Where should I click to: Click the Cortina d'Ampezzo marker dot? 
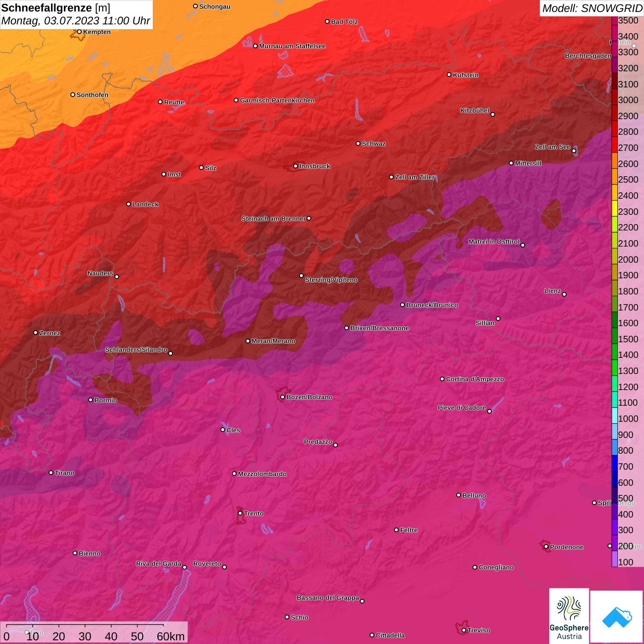442,379
